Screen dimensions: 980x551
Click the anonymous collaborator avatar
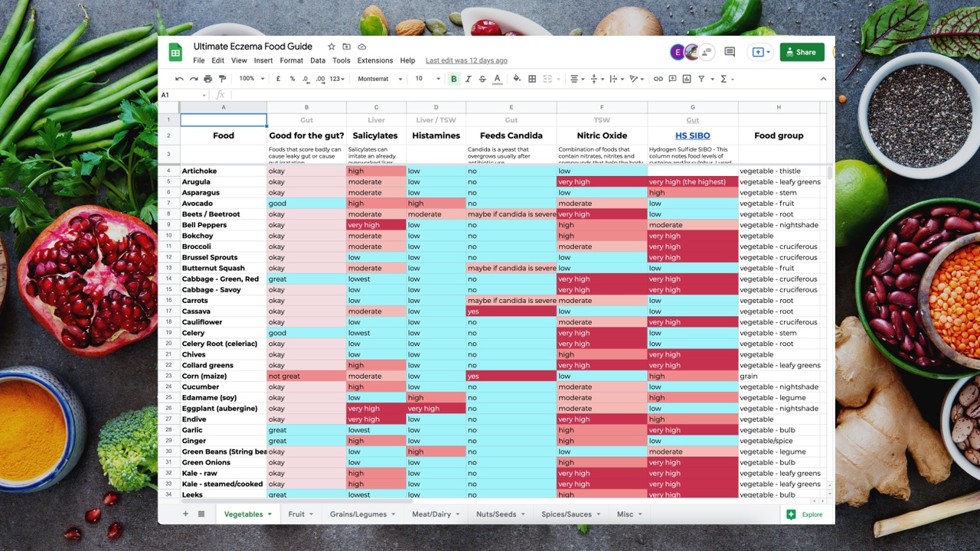(x=707, y=52)
